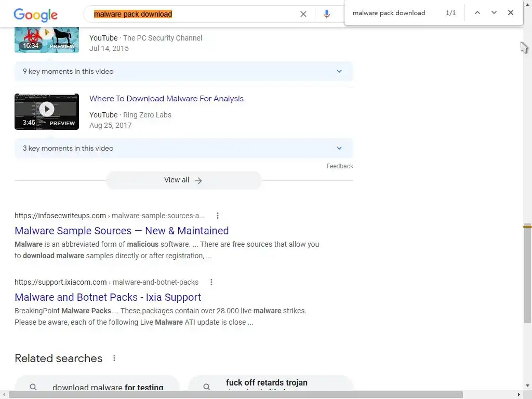
Task: Play the 3:46 Ring Zero Labs video thumbnail
Action: (47, 112)
